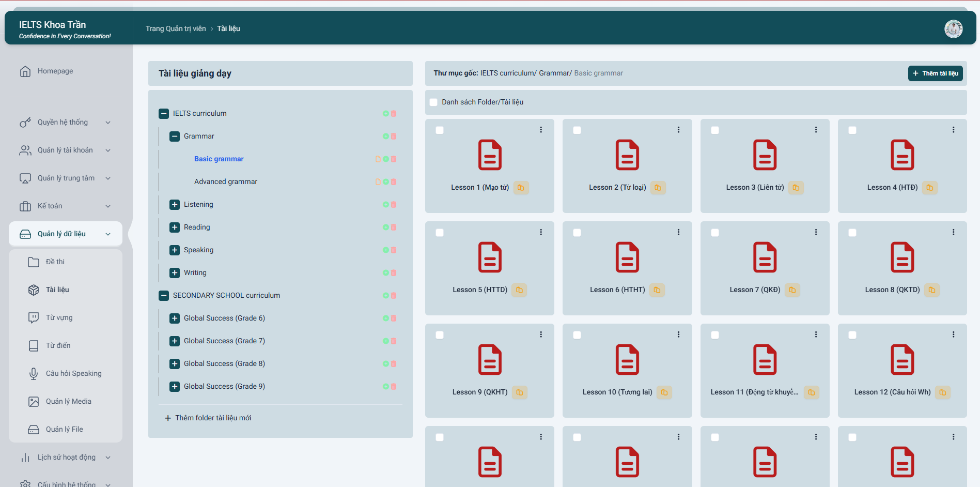Screen dimensions: 980x487
Task: Collapse the IELTS curriculum tree node
Action: pos(164,114)
